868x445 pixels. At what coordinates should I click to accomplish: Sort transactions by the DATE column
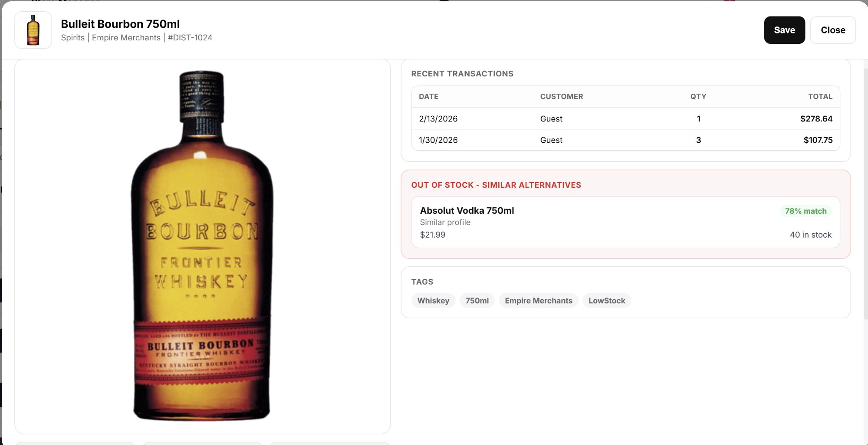[x=428, y=96]
